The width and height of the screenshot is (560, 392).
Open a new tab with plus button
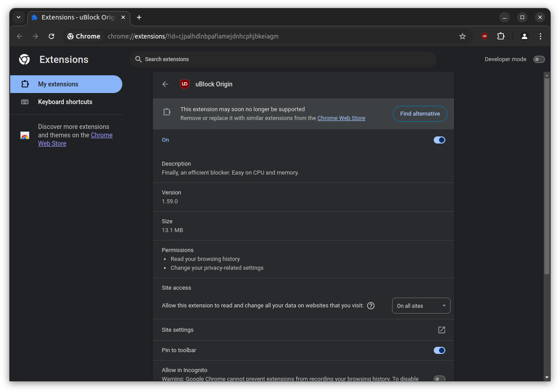click(139, 17)
